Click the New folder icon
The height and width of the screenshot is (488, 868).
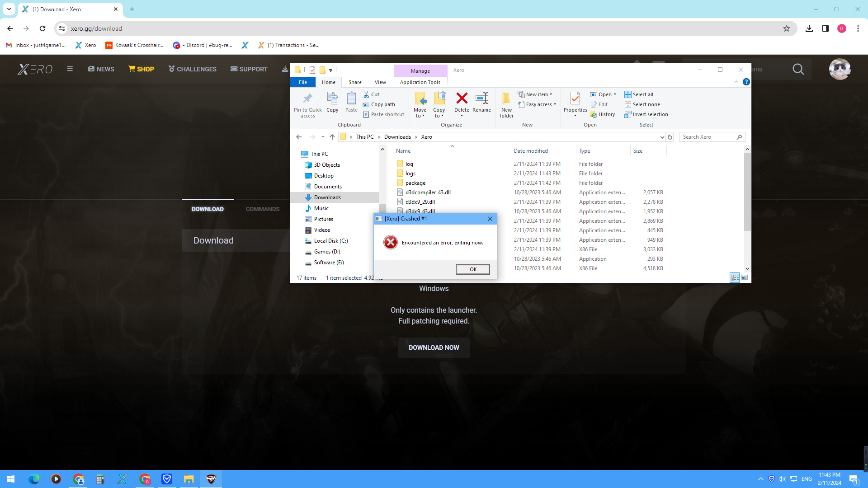pyautogui.click(x=506, y=99)
